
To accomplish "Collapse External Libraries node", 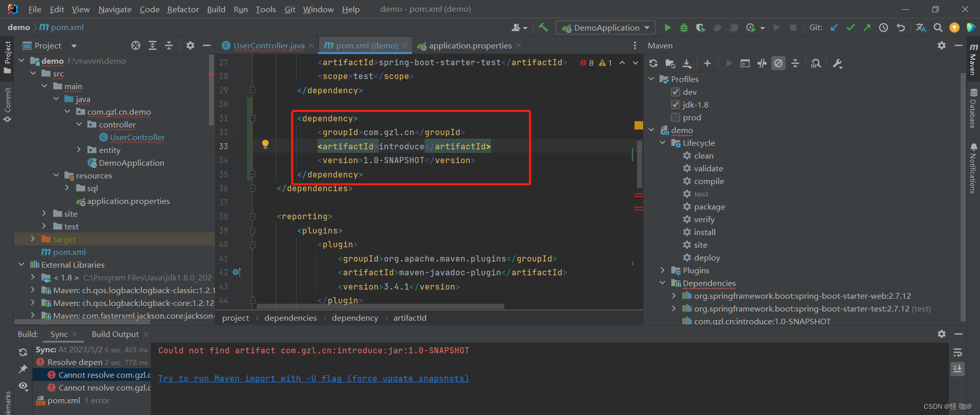I will [21, 265].
